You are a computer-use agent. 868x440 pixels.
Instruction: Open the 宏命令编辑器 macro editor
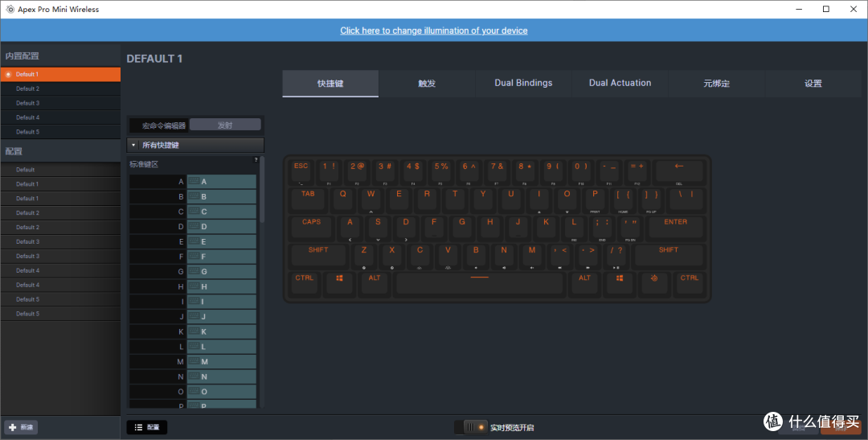tap(159, 125)
